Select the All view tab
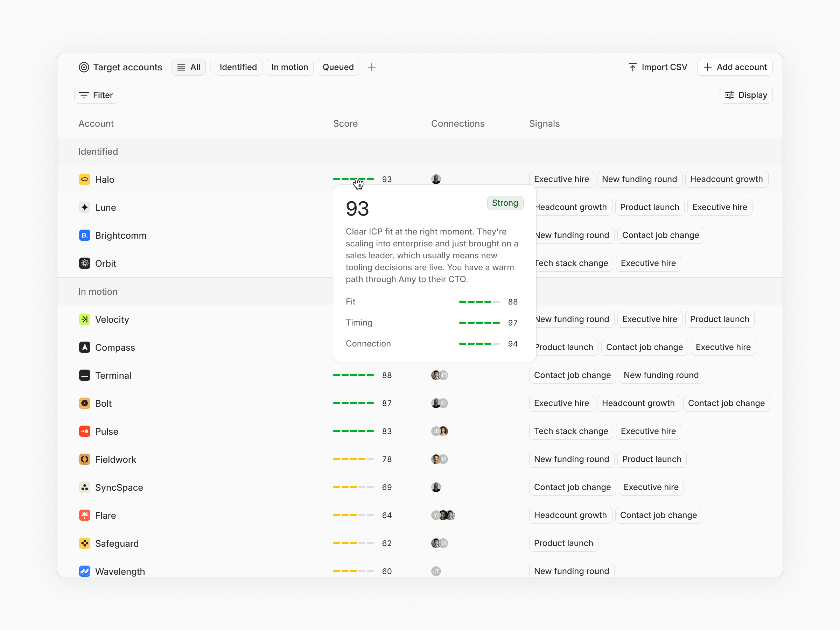Image resolution: width=840 pixels, height=630 pixels. coord(189,67)
